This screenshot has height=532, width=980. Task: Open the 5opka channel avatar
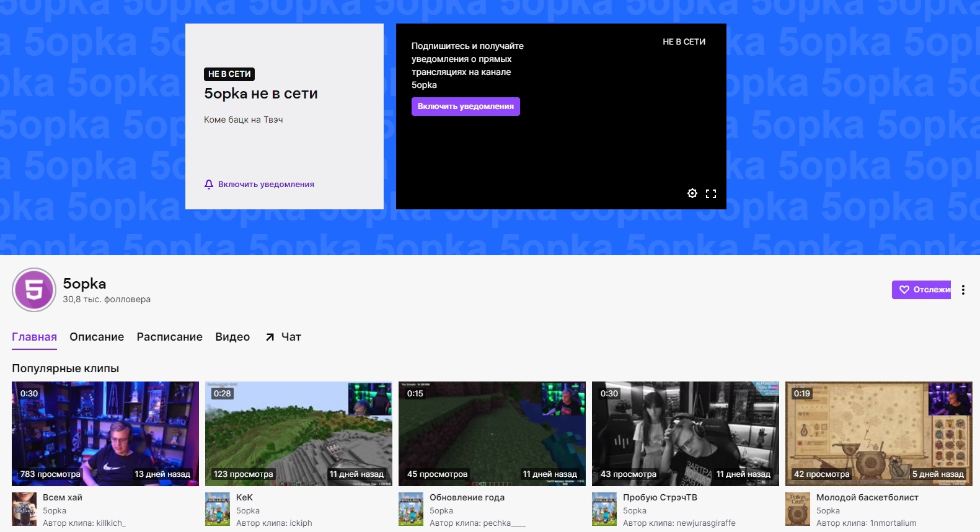pyautogui.click(x=34, y=290)
